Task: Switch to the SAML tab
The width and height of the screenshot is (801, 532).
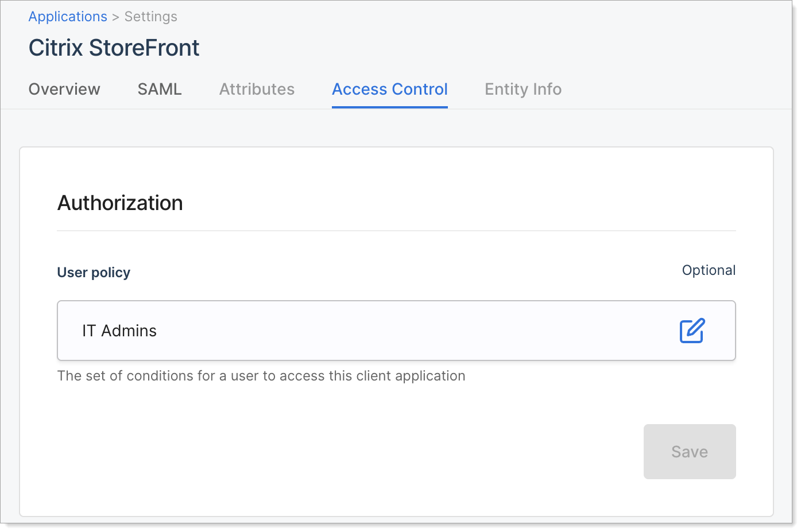Action: pos(160,89)
